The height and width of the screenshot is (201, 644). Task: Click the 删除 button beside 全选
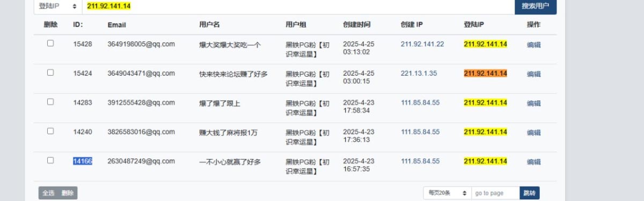pyautogui.click(x=67, y=193)
